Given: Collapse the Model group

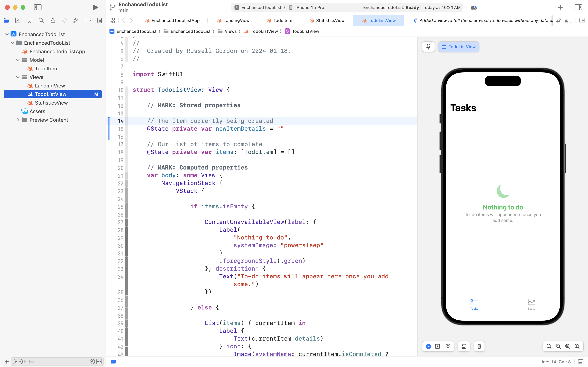Looking at the screenshot, I should point(17,60).
